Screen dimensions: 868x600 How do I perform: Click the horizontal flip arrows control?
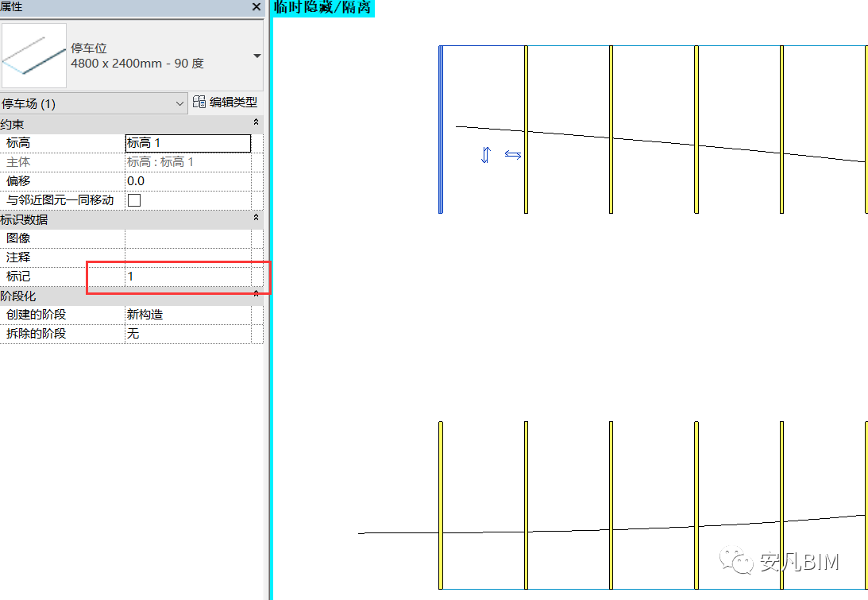tap(513, 155)
